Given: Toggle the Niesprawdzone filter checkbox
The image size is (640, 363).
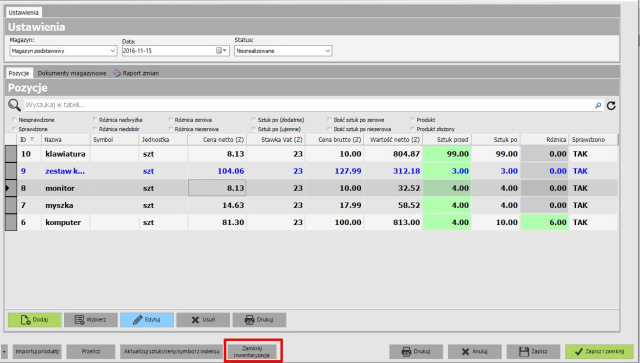Looking at the screenshot, I should [15, 120].
